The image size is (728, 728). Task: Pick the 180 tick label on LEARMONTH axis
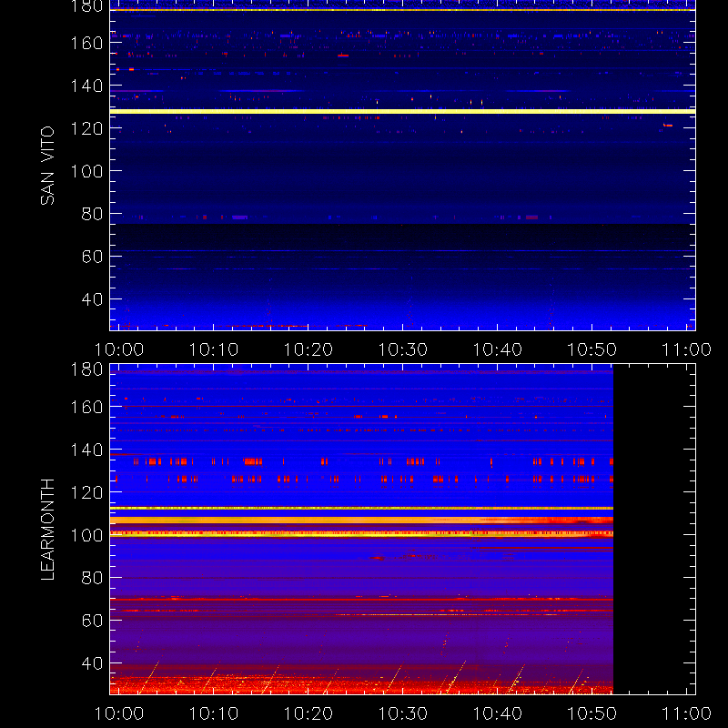pos(86,369)
